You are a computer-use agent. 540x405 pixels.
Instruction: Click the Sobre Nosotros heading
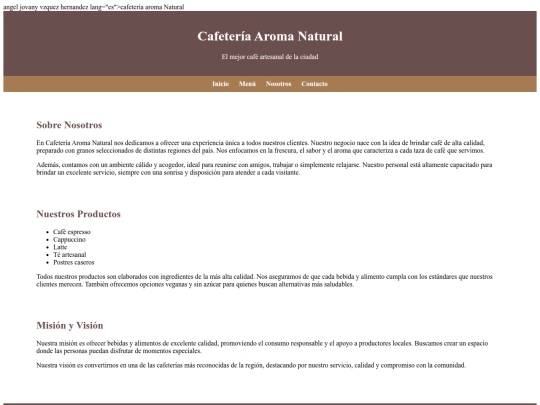tap(69, 125)
